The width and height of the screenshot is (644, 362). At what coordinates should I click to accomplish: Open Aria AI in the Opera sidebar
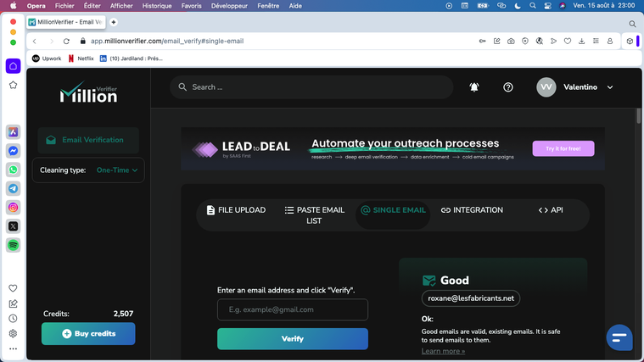pyautogui.click(x=13, y=131)
